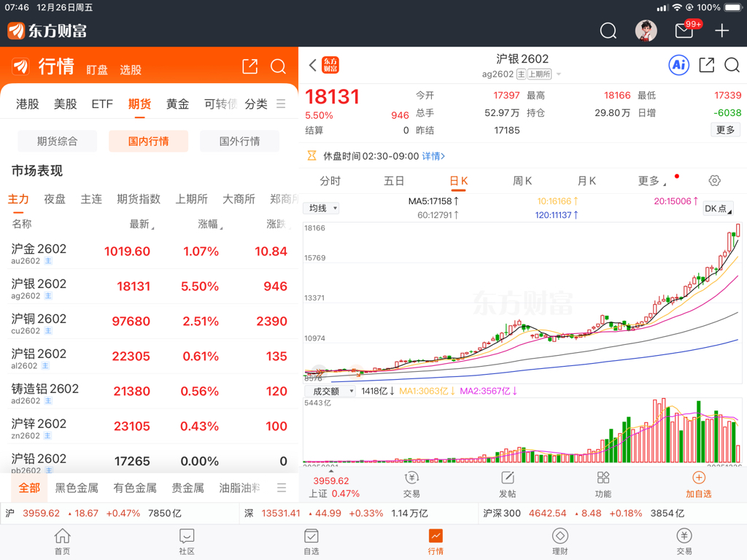This screenshot has height=560, width=747.
Task: Switch to 港股 tab
Action: [x=27, y=104]
